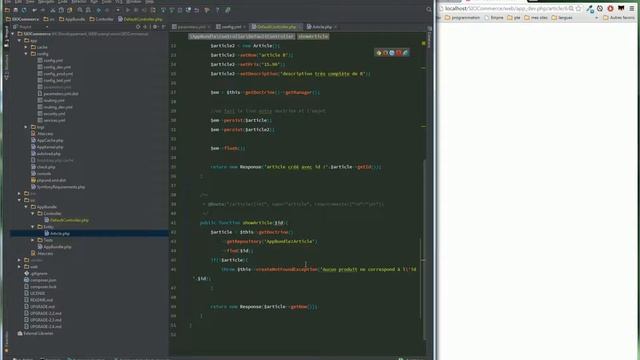Select composer.json in the project tree
The image size is (640, 360).
(40, 280)
